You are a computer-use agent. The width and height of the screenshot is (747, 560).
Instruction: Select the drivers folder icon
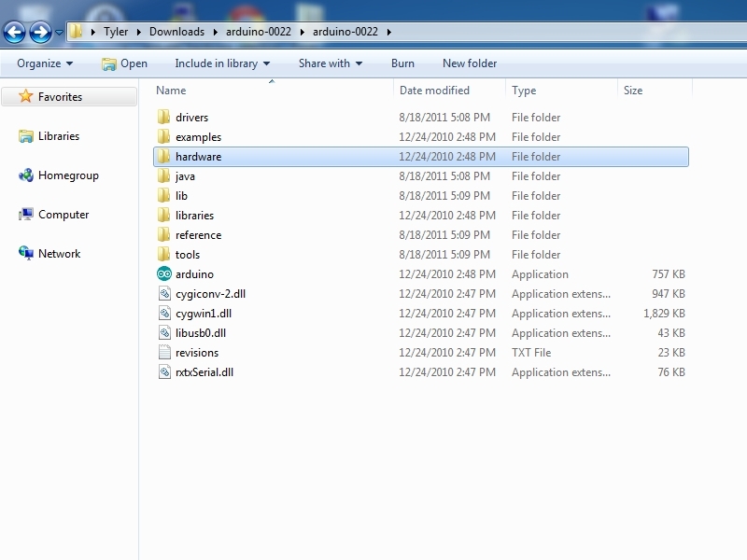click(x=163, y=117)
